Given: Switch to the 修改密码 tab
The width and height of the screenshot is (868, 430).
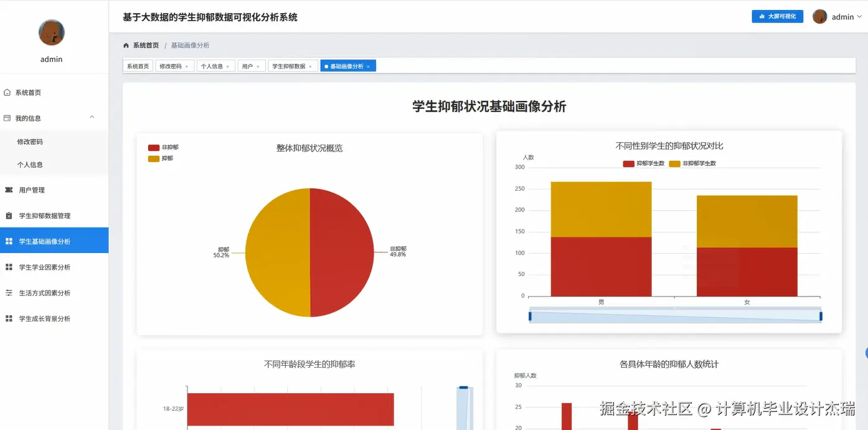Looking at the screenshot, I should 174,66.
